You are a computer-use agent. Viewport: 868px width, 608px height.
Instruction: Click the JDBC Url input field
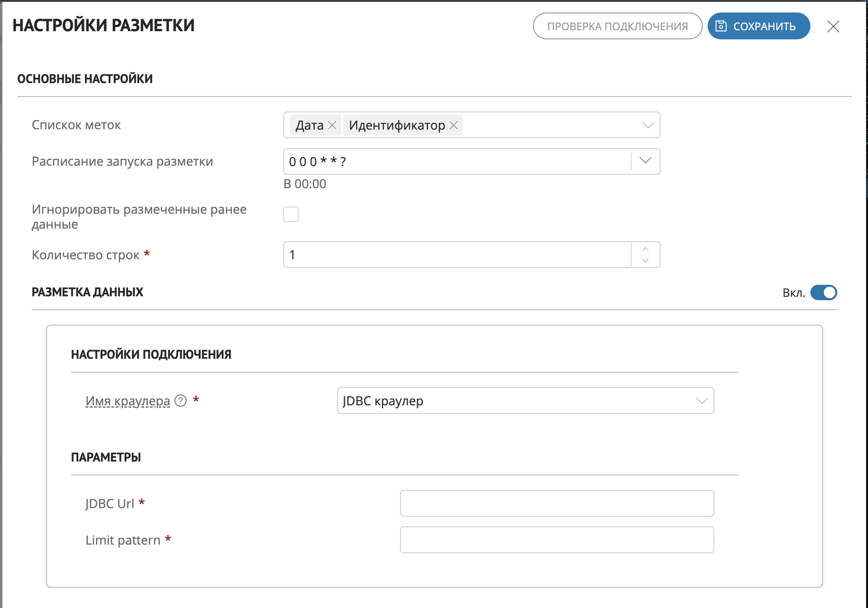(557, 503)
